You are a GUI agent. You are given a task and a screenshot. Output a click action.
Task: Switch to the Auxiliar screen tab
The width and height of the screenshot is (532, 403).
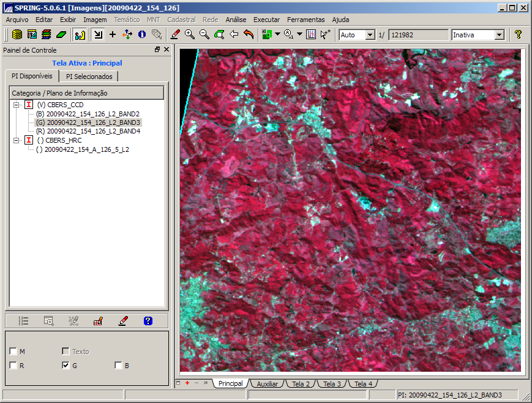(267, 384)
